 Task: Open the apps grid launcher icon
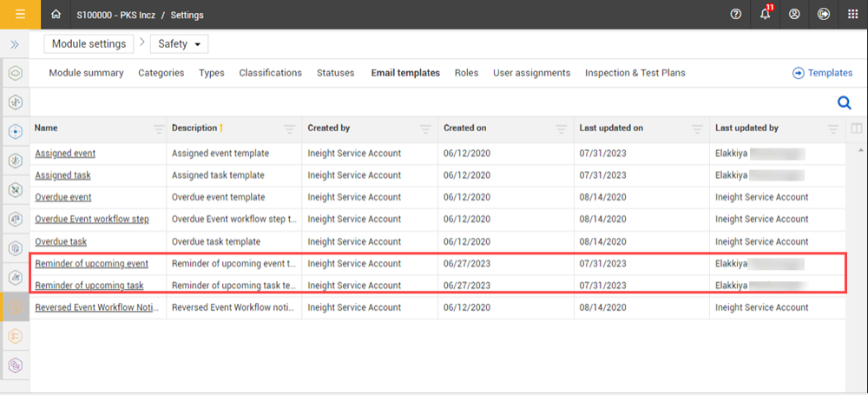[x=852, y=15]
